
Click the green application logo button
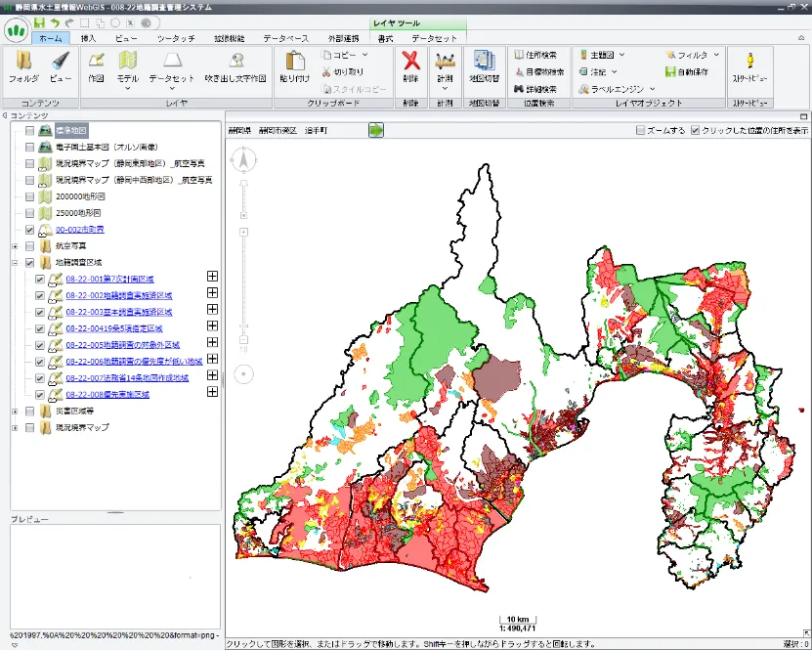pyautogui.click(x=16, y=30)
